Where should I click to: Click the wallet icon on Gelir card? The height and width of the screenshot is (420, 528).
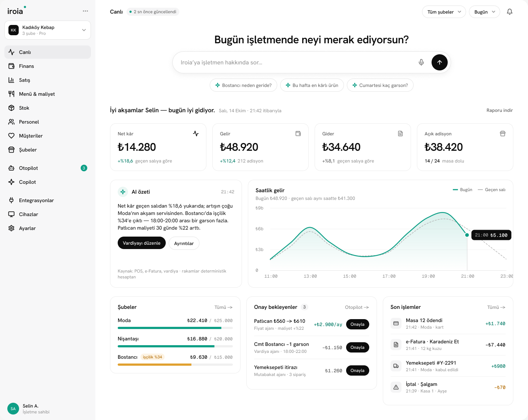pyautogui.click(x=298, y=134)
